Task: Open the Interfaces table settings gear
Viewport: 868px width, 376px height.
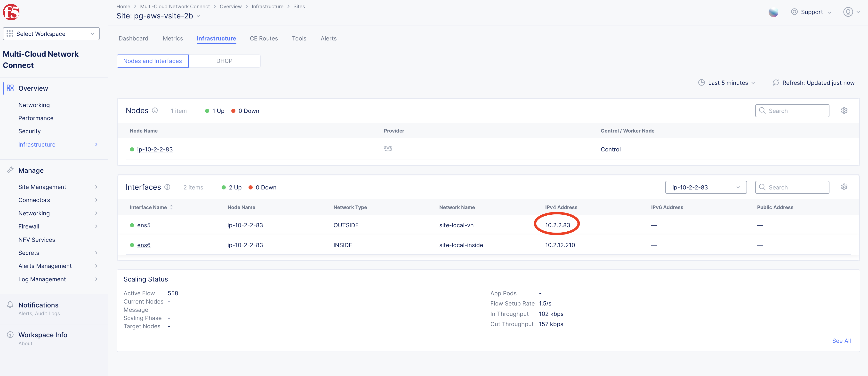Action: click(844, 187)
